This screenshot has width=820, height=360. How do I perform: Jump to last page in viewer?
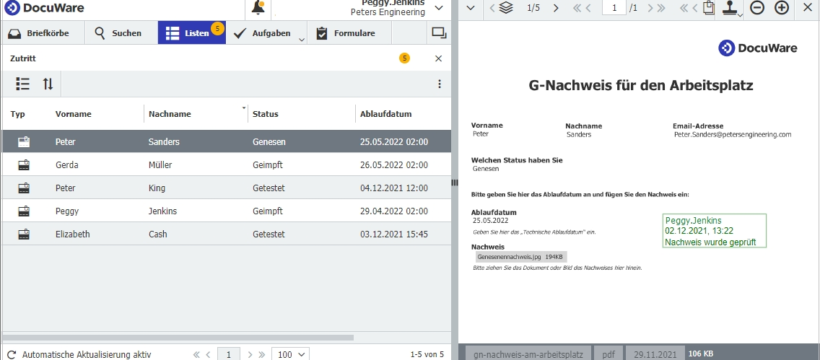(x=661, y=8)
